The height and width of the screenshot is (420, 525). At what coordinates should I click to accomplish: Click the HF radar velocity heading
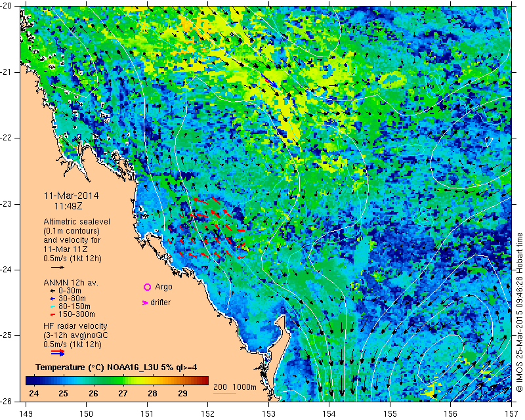click(x=75, y=326)
